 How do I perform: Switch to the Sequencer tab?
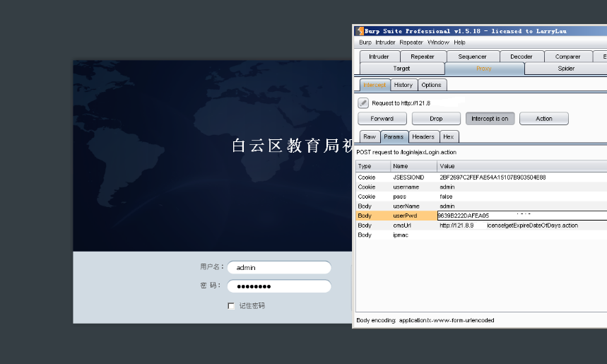click(472, 57)
